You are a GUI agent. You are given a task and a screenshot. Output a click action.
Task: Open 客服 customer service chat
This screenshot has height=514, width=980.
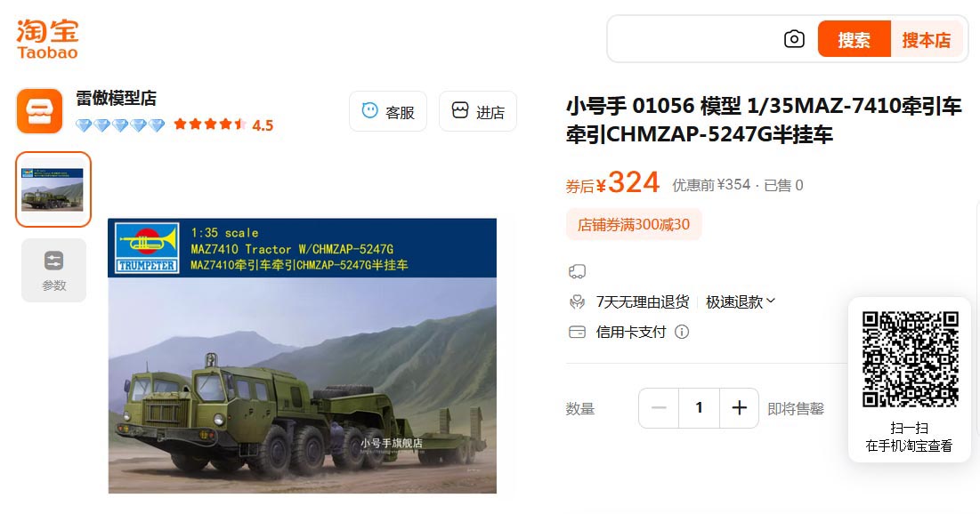388,111
